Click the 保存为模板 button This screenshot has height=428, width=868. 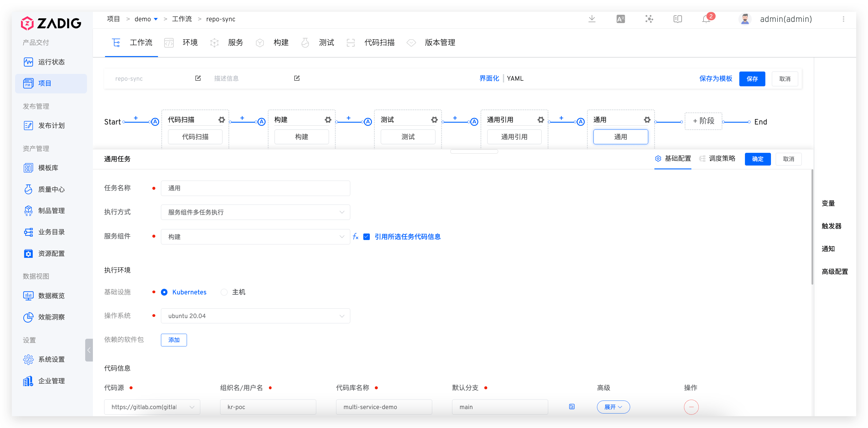point(716,78)
